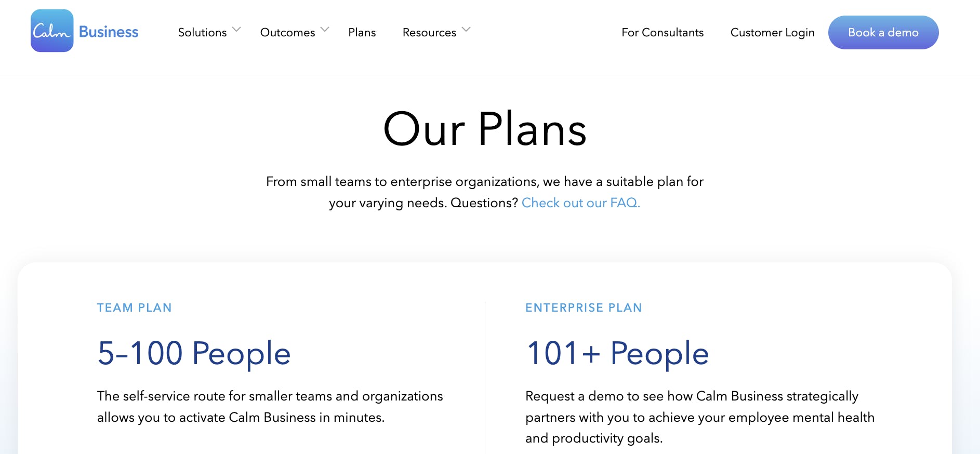The height and width of the screenshot is (454, 980).
Task: Expand the chevron next to Outcomes
Action: tap(325, 30)
